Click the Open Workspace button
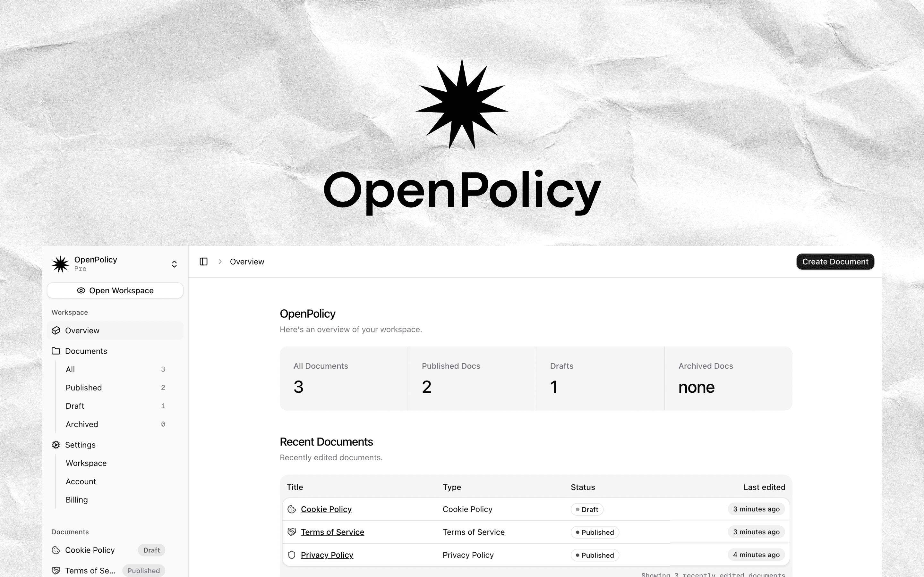Image resolution: width=924 pixels, height=577 pixels. click(x=115, y=290)
